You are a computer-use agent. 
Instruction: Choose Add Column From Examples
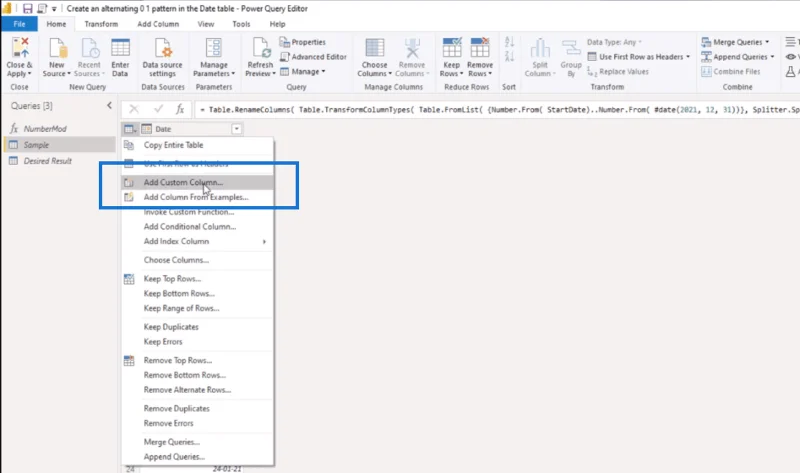coord(197,197)
